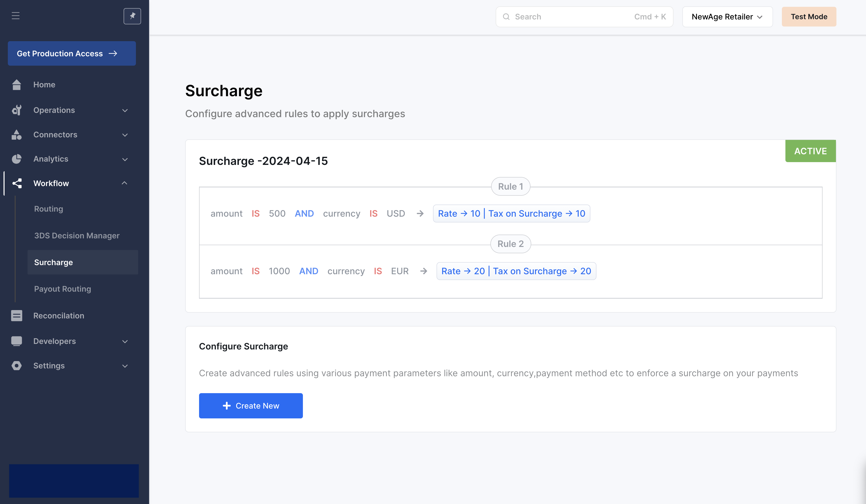Expand the Developers menu chevron
The height and width of the screenshot is (504, 866).
click(125, 341)
